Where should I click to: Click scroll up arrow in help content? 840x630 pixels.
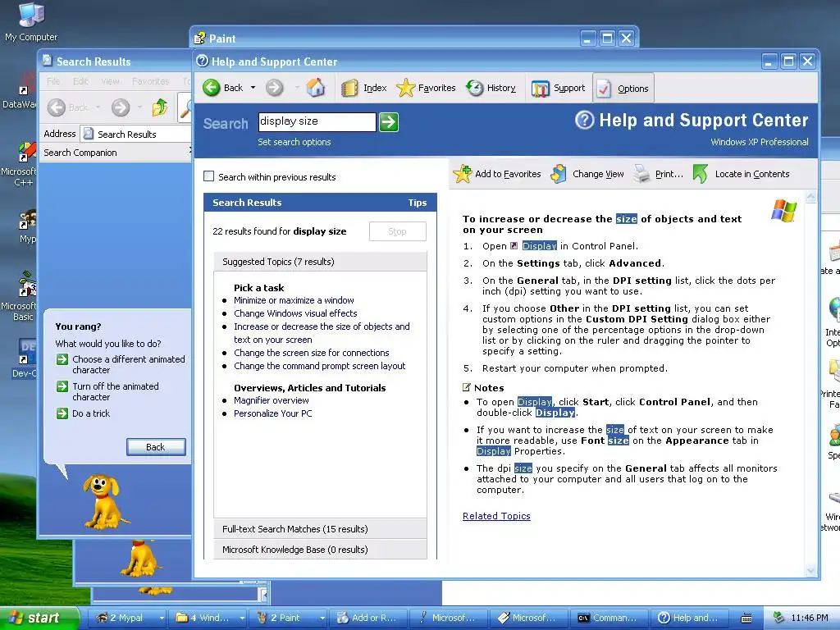pos(810,197)
